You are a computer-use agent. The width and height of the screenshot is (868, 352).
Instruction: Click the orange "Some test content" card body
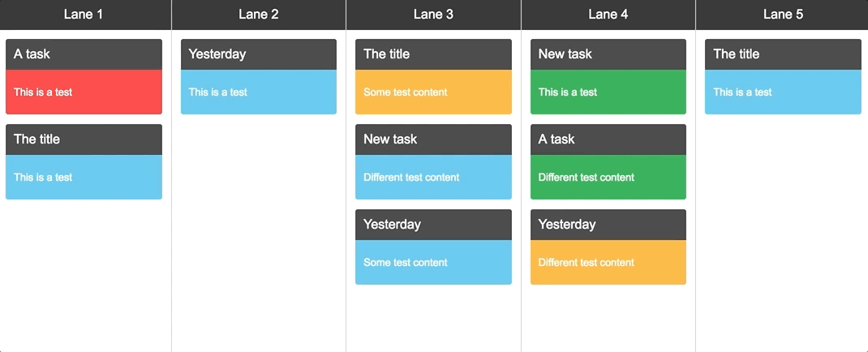pyautogui.click(x=433, y=92)
